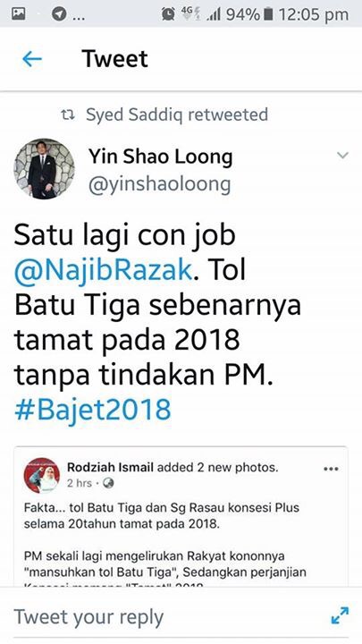Tap the battery icon in status bar

[268, 14]
